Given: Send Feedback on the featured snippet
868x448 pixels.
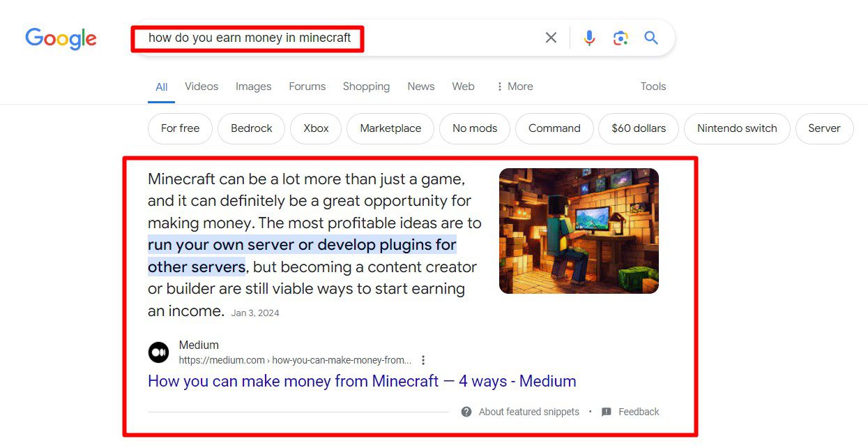Looking at the screenshot, I should point(639,412).
